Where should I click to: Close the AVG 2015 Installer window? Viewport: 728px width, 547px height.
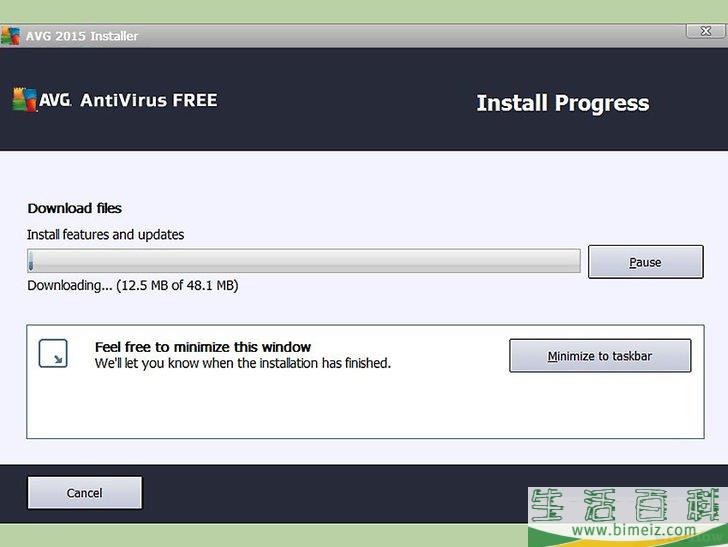pyautogui.click(x=705, y=31)
